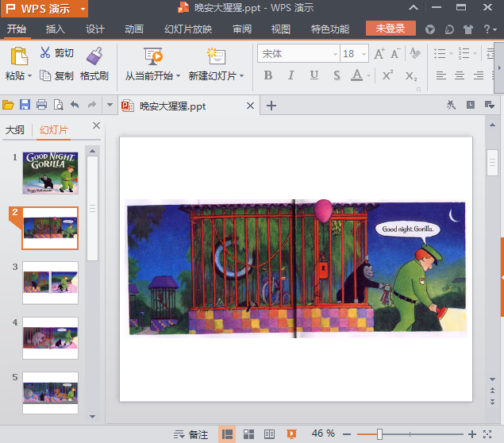Click the zoom slider handle

380,434
